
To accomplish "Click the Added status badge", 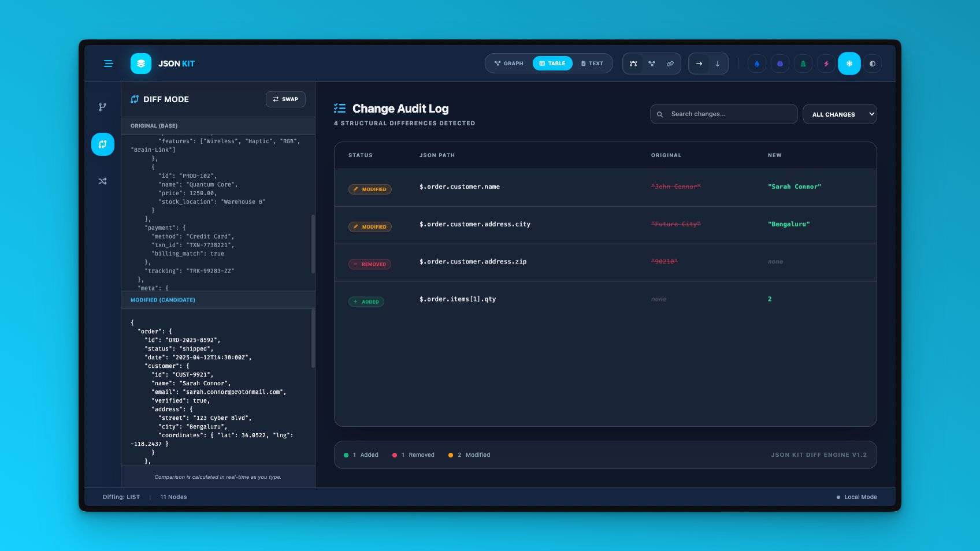I will coord(366,302).
